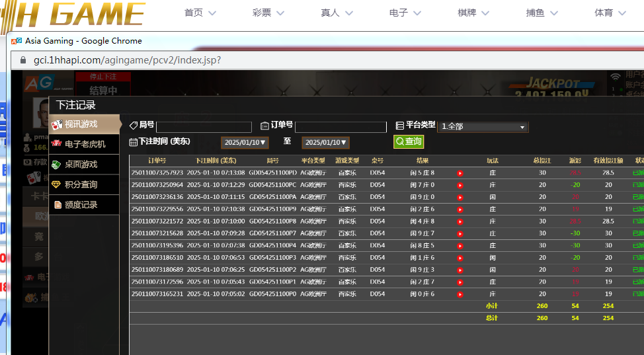The width and height of the screenshot is (644, 355).
Task: Open the start date picker 2025/01/10
Action: (245, 143)
